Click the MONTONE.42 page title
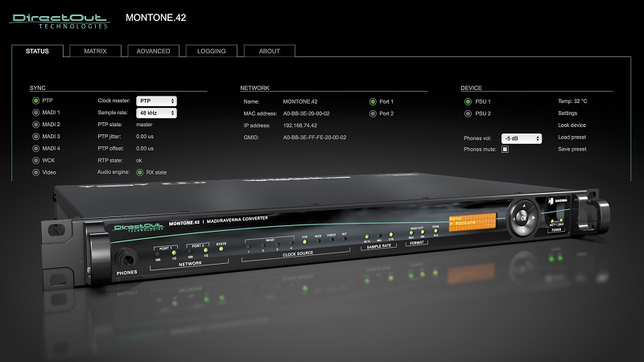Screen dimensions: 644x362 156,18
